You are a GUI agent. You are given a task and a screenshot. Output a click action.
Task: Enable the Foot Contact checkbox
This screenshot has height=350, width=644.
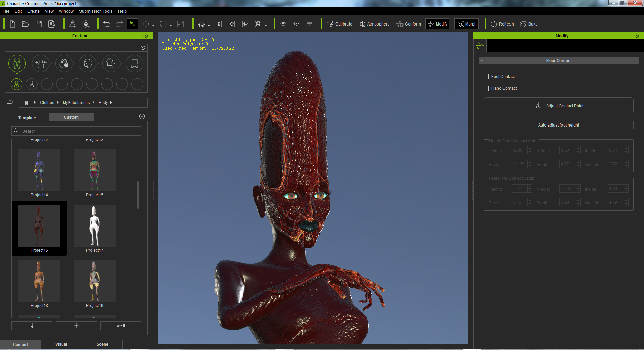486,77
